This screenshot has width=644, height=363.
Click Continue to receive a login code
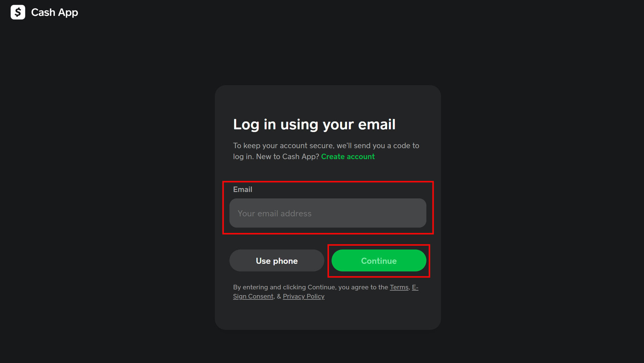(379, 261)
